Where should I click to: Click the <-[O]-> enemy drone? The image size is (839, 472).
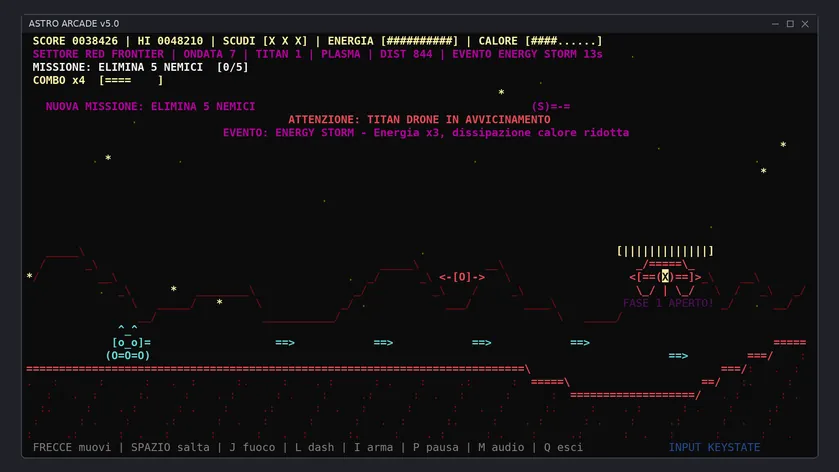pos(462,277)
